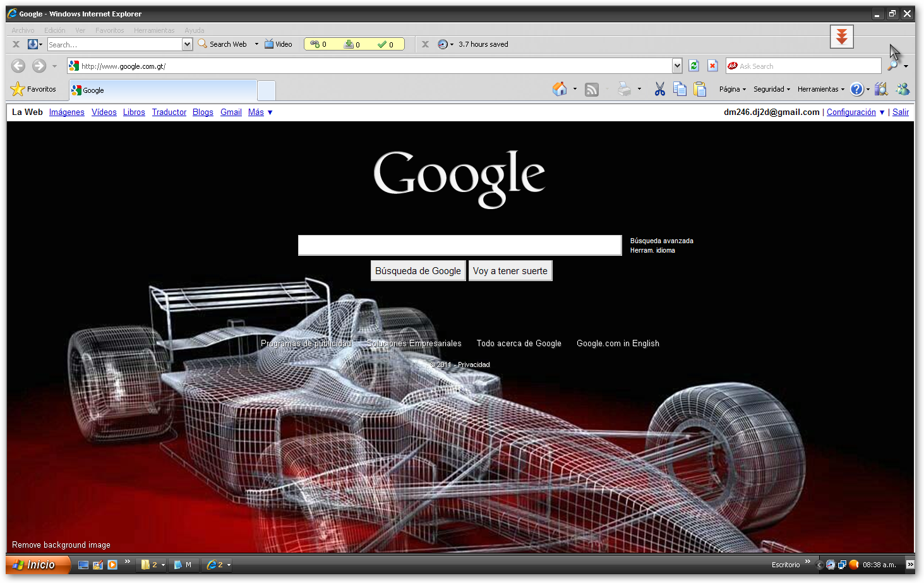This screenshot has width=924, height=583.
Task: Open the Ayuda menu
Action: 194,30
